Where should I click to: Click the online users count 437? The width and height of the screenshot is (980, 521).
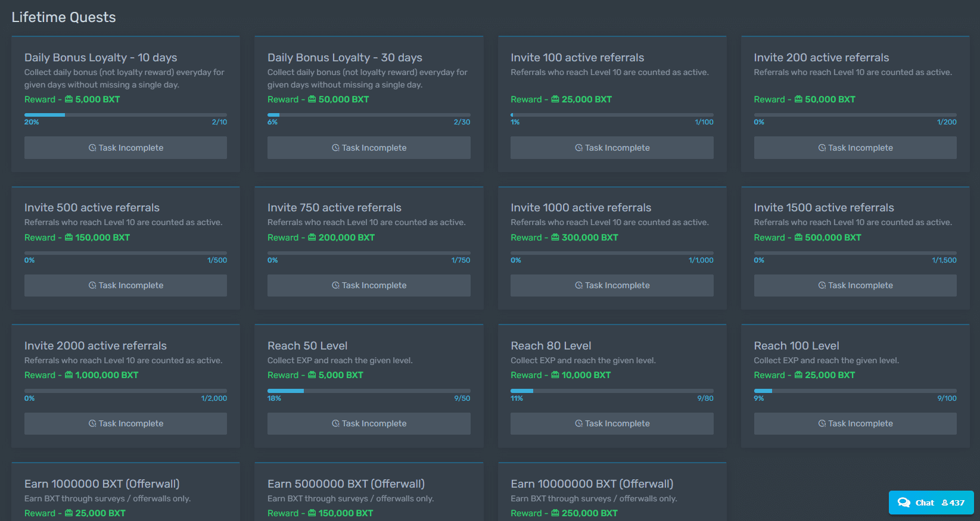tap(953, 503)
